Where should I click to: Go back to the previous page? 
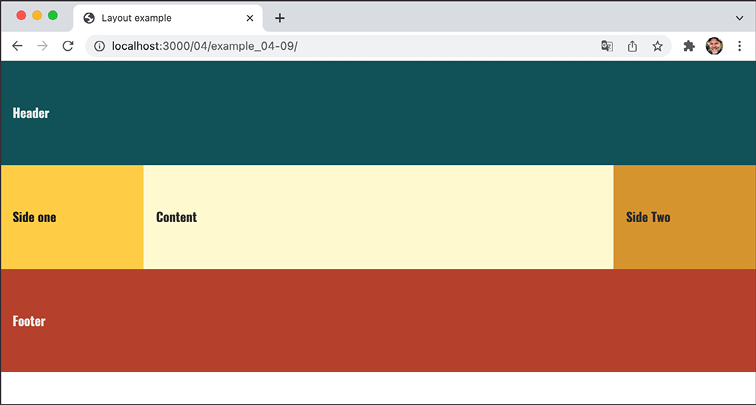coord(17,46)
